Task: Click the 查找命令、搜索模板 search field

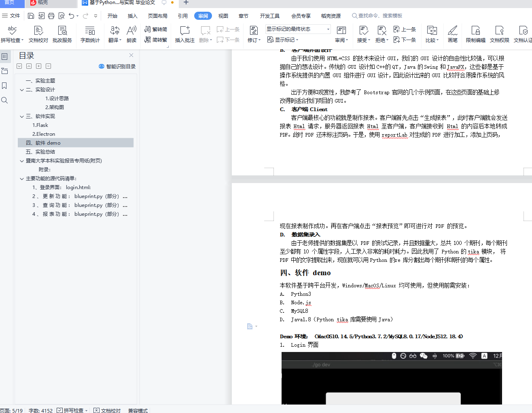Action: coord(377,16)
